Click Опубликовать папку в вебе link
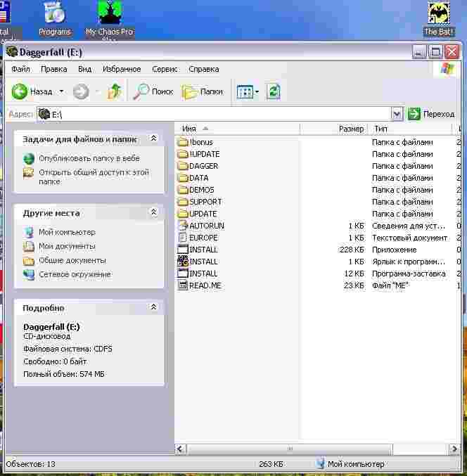 coord(89,159)
